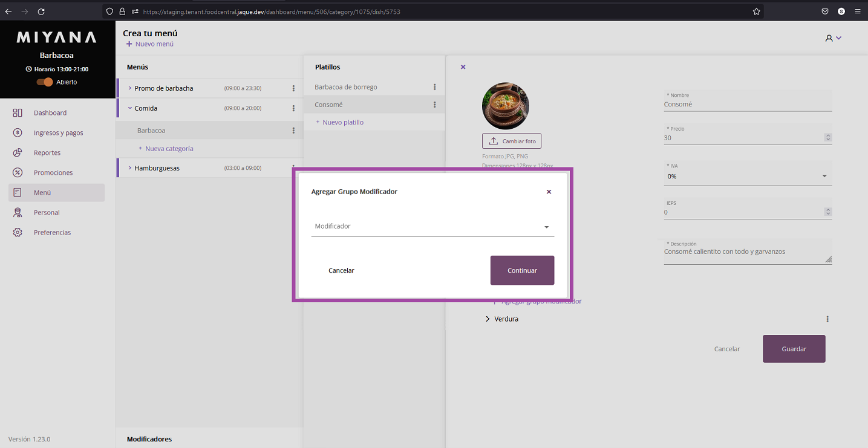
Task: Collapse the Comida menu
Action: pos(129,108)
